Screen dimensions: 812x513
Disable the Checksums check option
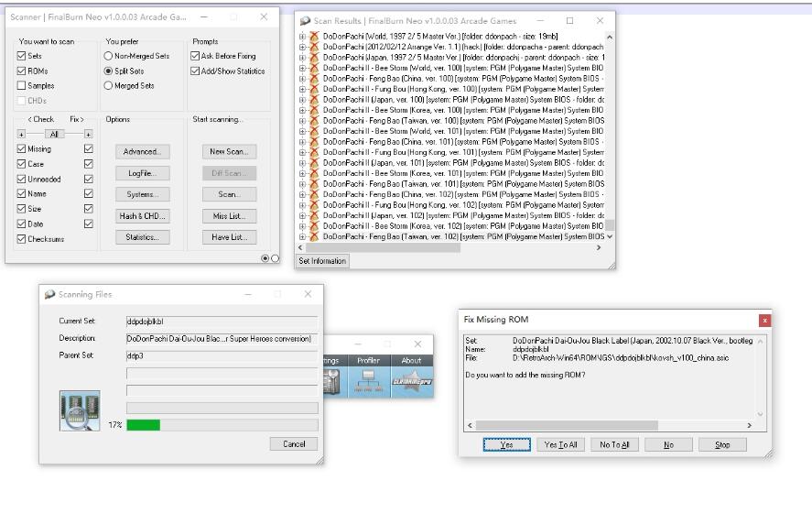click(x=21, y=239)
